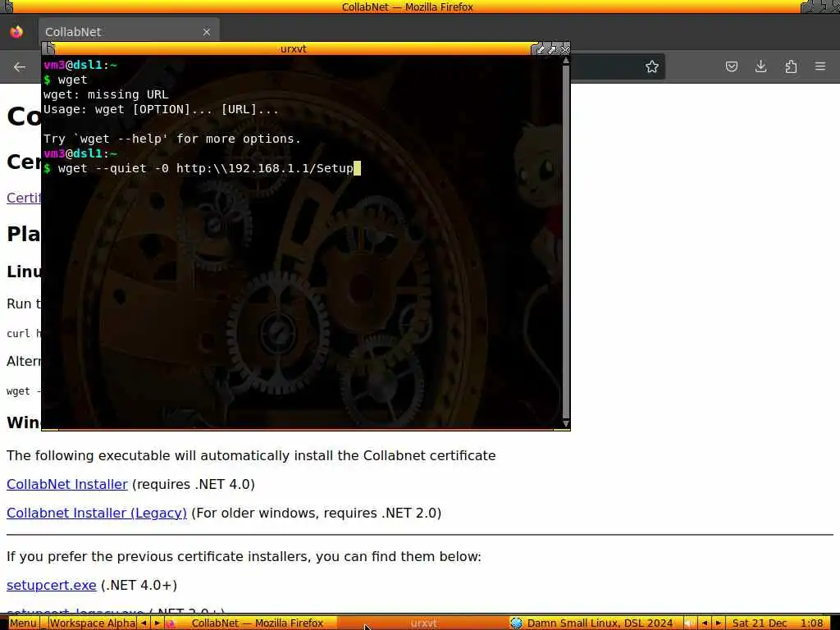Open the Firefox hamburger application menu
The image size is (840, 630).
(x=820, y=67)
